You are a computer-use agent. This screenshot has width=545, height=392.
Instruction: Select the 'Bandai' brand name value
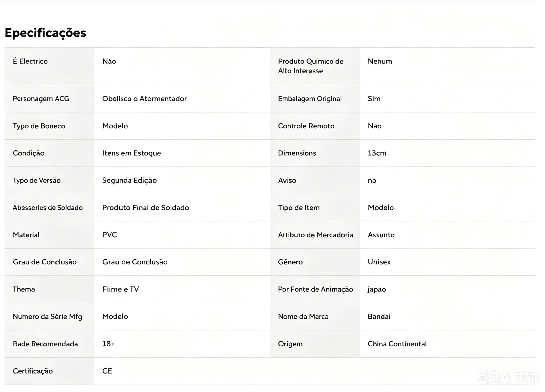[x=379, y=316]
